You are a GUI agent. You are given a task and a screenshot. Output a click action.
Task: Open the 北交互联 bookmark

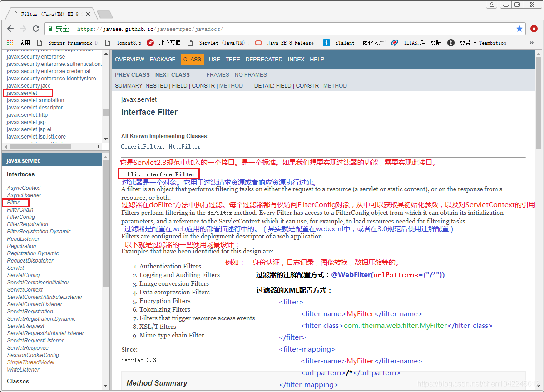[x=164, y=43]
